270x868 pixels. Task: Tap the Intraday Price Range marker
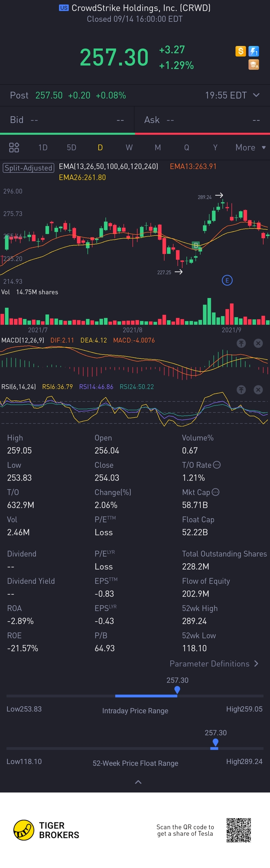[177, 690]
